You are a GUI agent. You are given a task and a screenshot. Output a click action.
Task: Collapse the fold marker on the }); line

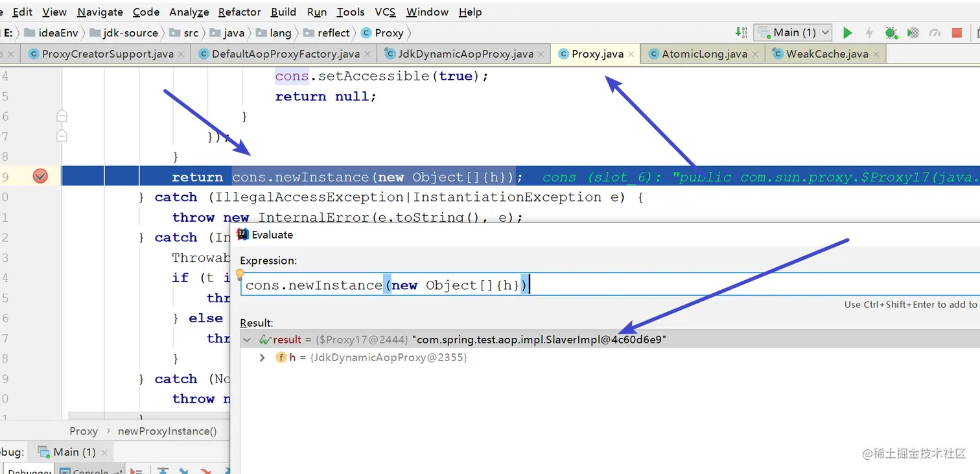(x=62, y=136)
